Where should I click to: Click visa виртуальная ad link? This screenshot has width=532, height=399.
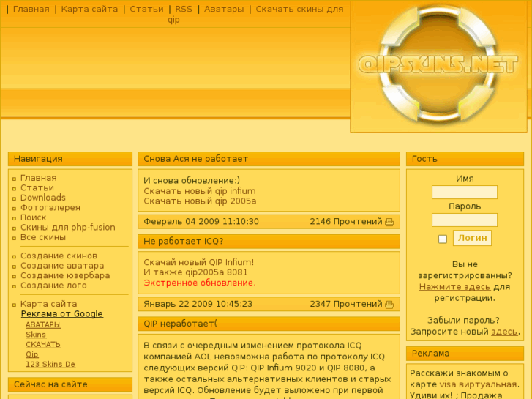[x=478, y=384]
